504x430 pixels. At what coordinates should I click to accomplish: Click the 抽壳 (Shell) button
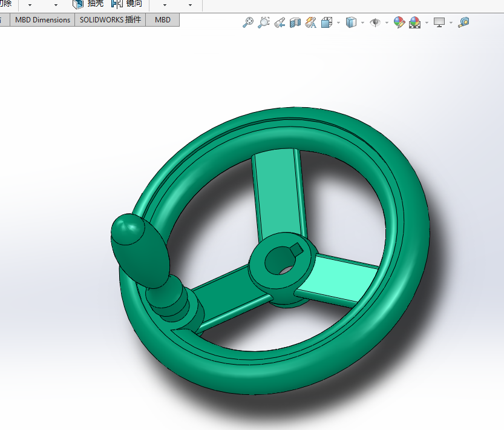pyautogui.click(x=88, y=4)
